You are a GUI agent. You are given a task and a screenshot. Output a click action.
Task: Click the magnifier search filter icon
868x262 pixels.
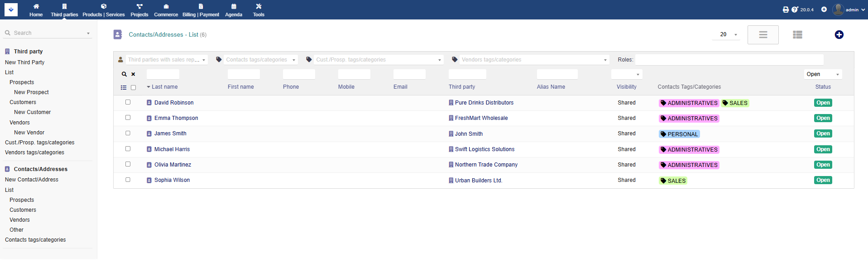pos(124,74)
